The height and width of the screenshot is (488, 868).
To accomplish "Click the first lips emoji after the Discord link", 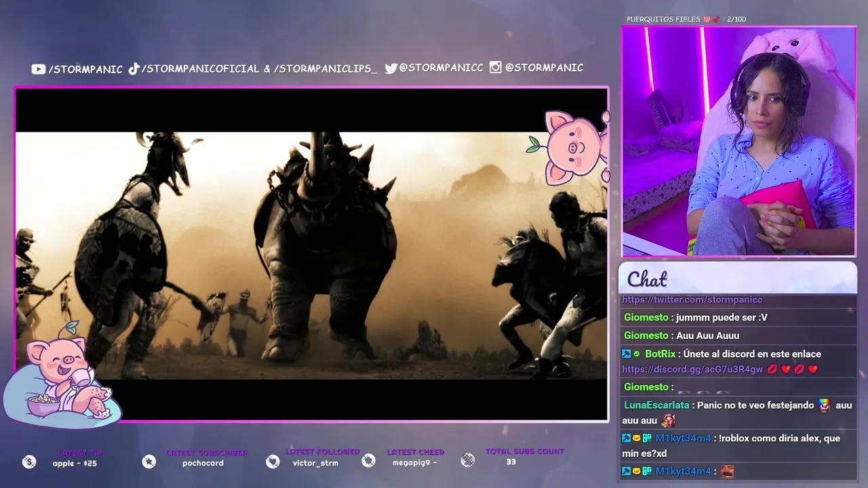I will [x=772, y=369].
